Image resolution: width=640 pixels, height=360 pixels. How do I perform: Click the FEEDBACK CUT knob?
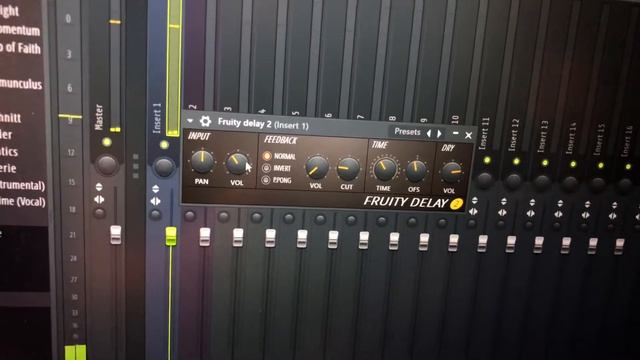348,169
